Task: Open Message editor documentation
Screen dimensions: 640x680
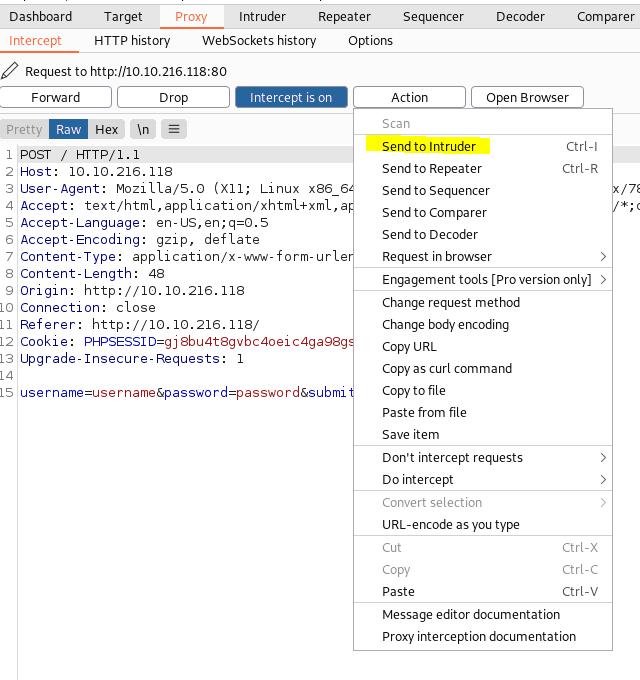Action: (x=483, y=615)
